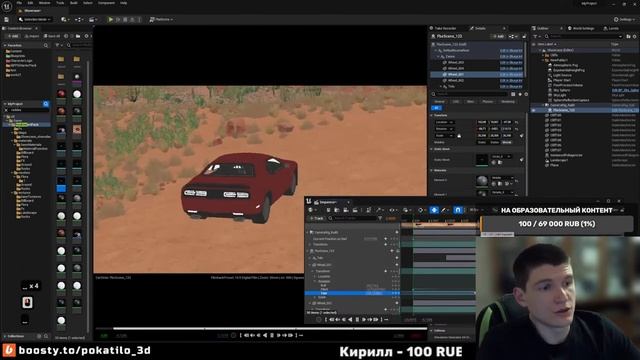The height and width of the screenshot is (360, 640).
Task: Click the green Play button in the main toolbar
Action: [110, 19]
